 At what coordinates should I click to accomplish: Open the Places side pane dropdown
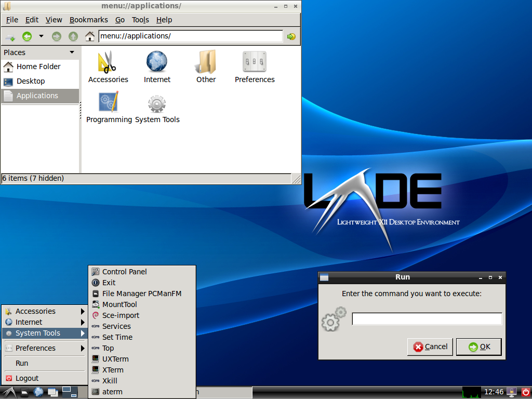72,52
